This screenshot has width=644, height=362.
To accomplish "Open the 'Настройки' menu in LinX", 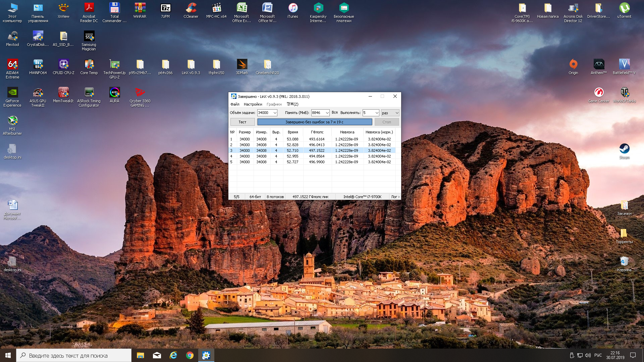I will click(x=253, y=104).
